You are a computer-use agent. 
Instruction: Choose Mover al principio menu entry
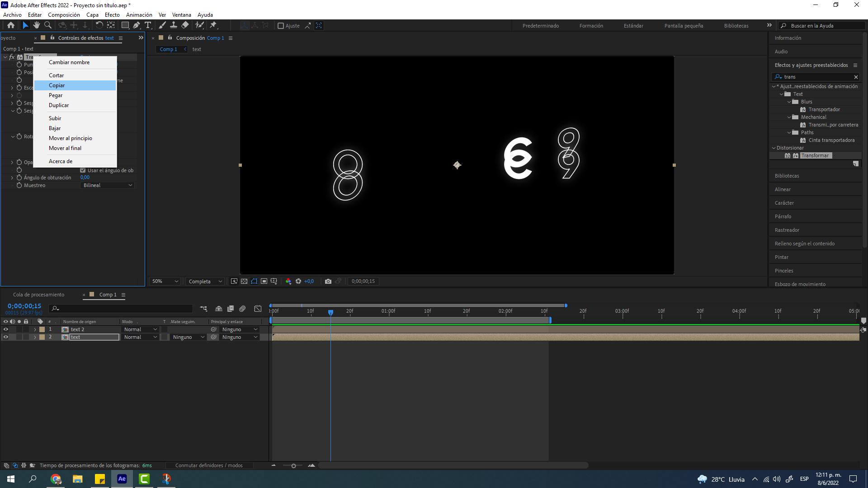[75, 138]
